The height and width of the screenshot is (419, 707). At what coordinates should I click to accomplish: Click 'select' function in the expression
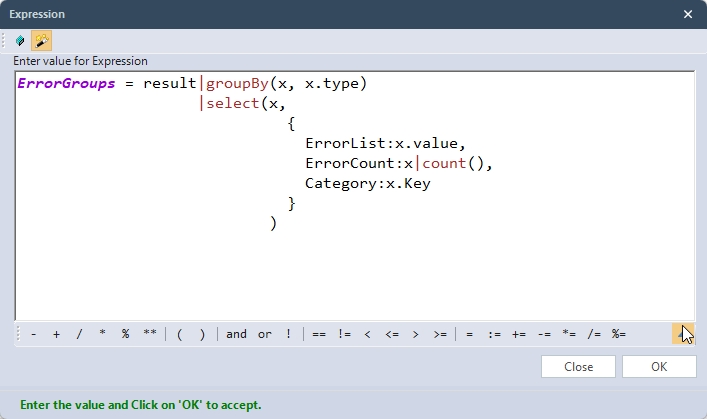(x=233, y=103)
